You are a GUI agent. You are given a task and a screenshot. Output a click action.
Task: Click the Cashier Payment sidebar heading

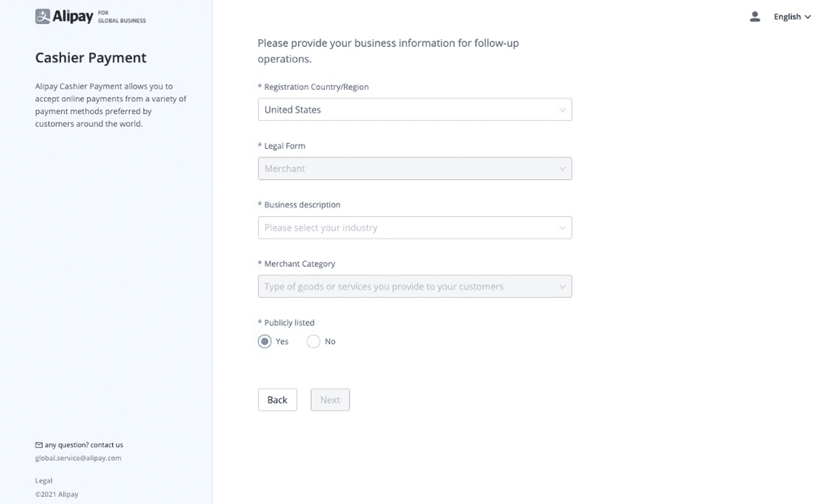tap(91, 58)
